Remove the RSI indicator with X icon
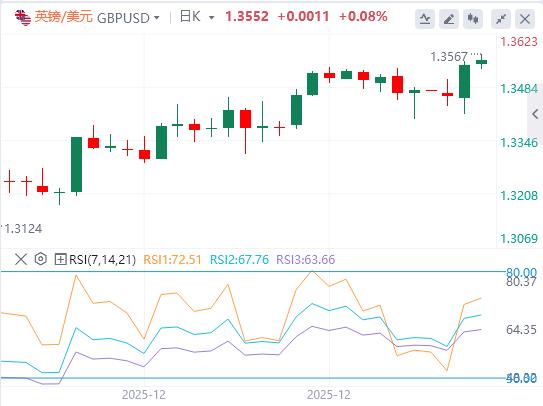543x406 pixels. pos(21,259)
